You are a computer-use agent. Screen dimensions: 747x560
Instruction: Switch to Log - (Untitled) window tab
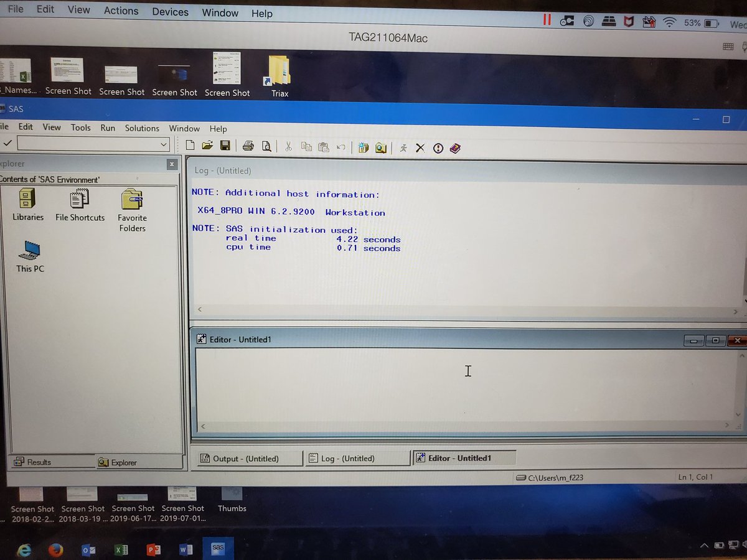click(x=357, y=459)
